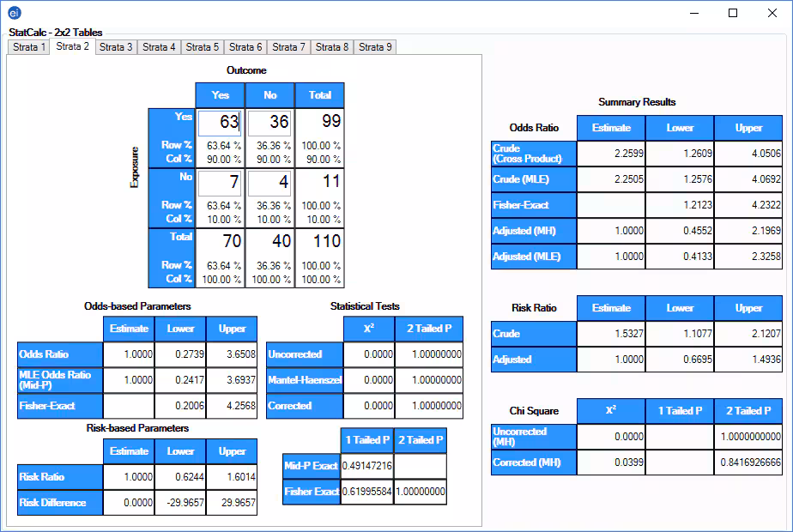Click the Risk Difference row label
The width and height of the screenshot is (793, 532).
(60, 503)
